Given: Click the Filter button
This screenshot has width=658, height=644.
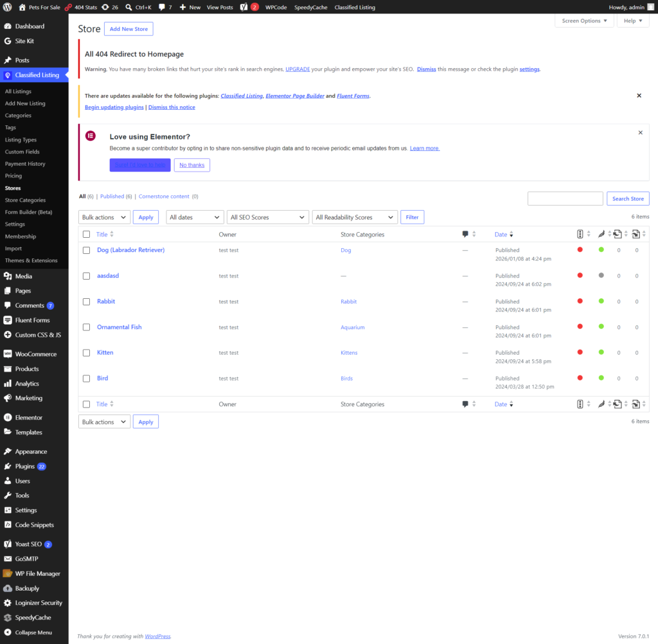Looking at the screenshot, I should coord(412,217).
